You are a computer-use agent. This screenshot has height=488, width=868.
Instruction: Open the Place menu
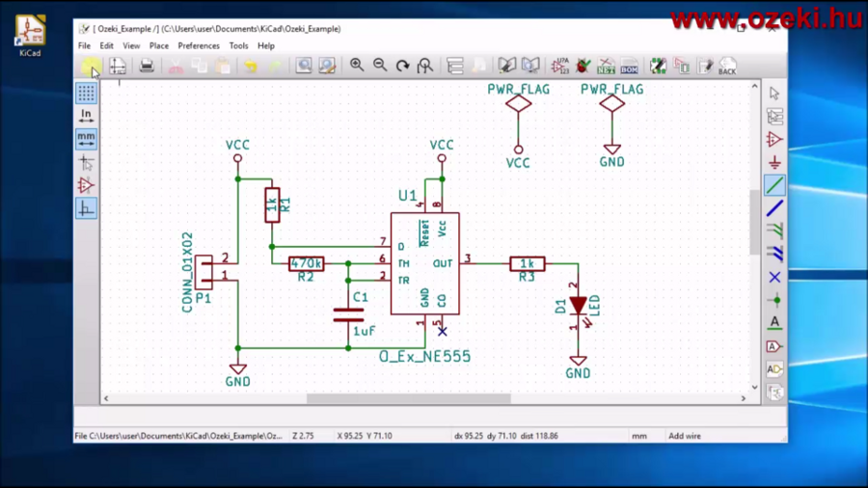159,46
